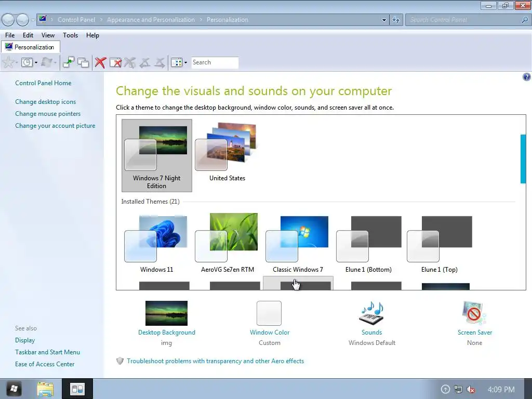Click the Back navigation button
The width and height of the screenshot is (532, 399).
tap(8, 20)
